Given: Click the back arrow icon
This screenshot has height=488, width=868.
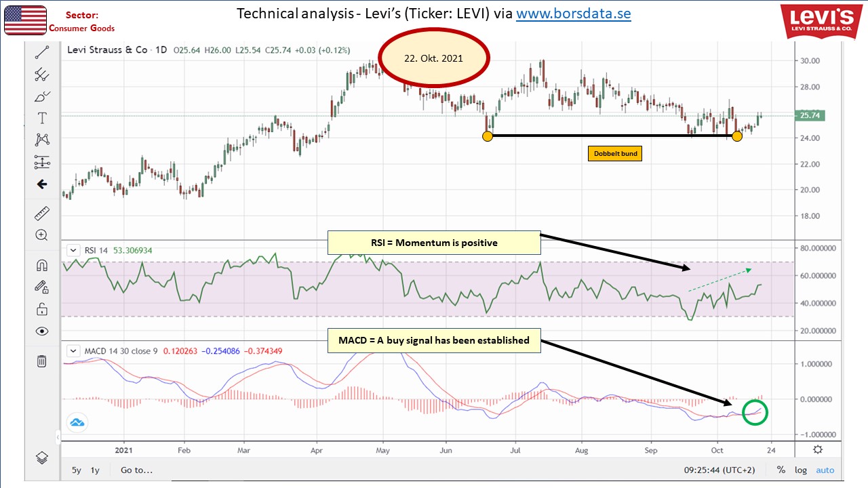Looking at the screenshot, I should 42,184.
